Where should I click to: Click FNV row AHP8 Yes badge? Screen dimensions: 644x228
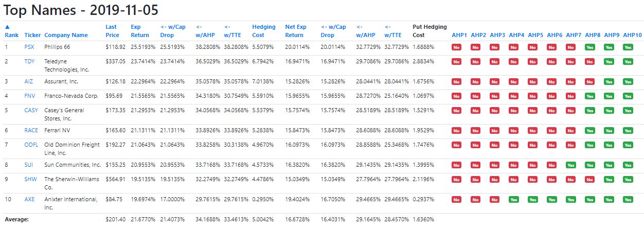pyautogui.click(x=590, y=96)
